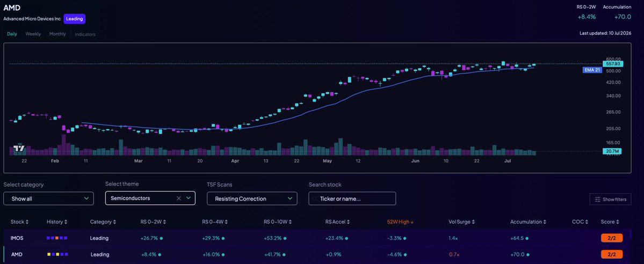
Task: Click the Last updated 10 Jul 2026 text
Action: tap(605, 33)
